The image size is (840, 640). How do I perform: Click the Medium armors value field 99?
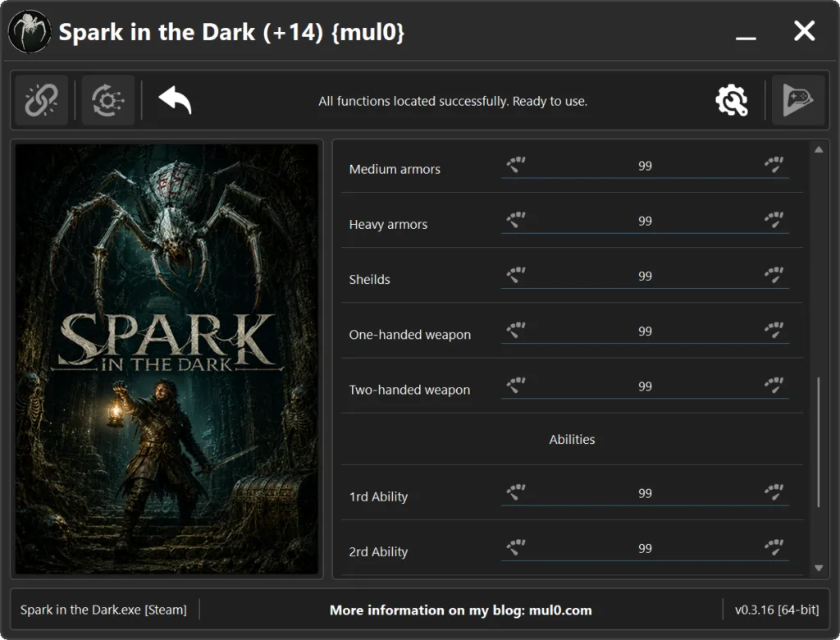click(645, 166)
